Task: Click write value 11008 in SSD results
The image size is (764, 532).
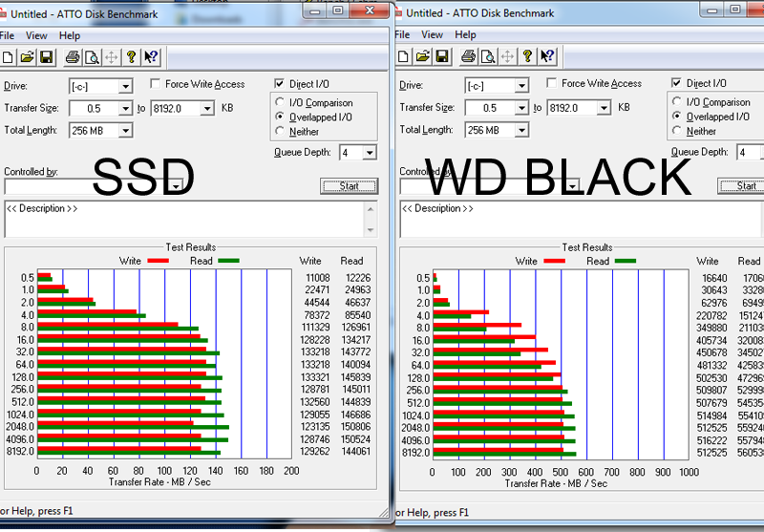Action: tap(318, 278)
